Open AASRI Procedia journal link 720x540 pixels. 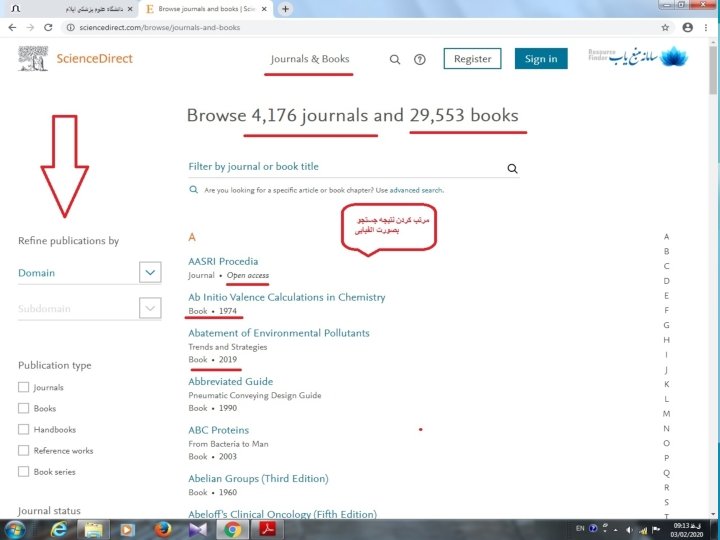pyautogui.click(x=223, y=261)
